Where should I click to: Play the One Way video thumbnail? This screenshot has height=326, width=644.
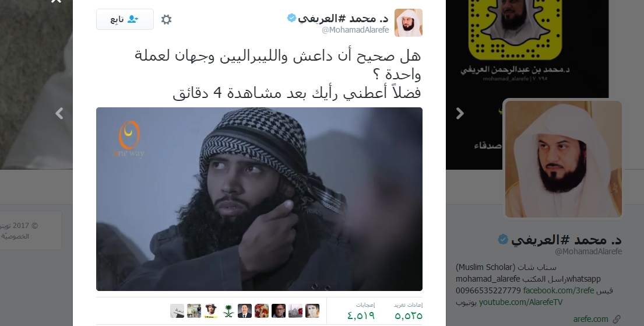pos(259,199)
